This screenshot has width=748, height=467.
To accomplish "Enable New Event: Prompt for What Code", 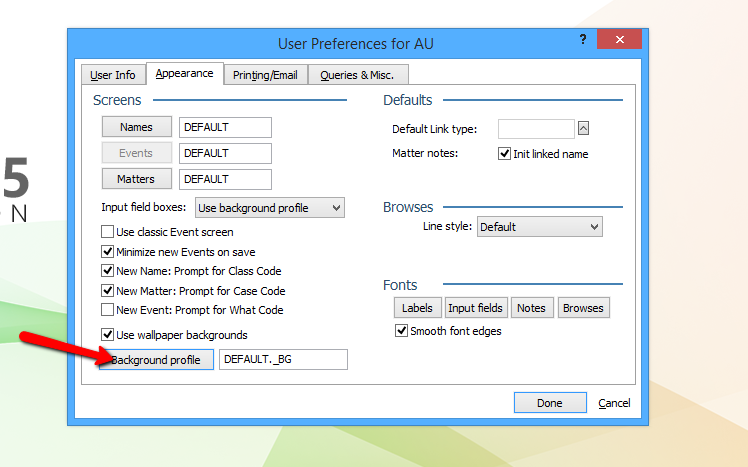I will [x=107, y=310].
